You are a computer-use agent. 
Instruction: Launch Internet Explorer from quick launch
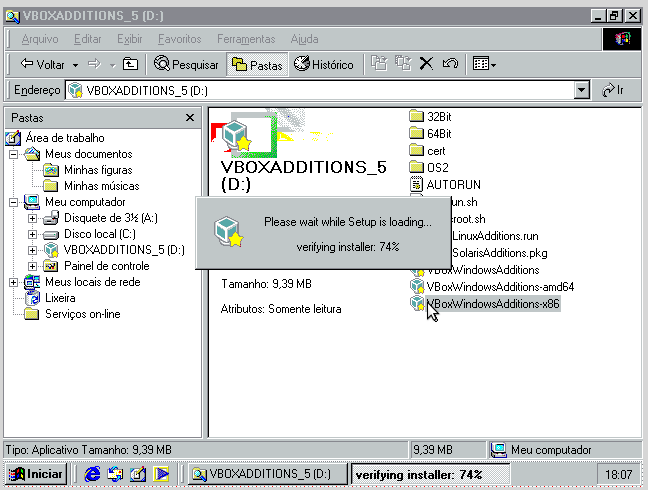point(92,474)
